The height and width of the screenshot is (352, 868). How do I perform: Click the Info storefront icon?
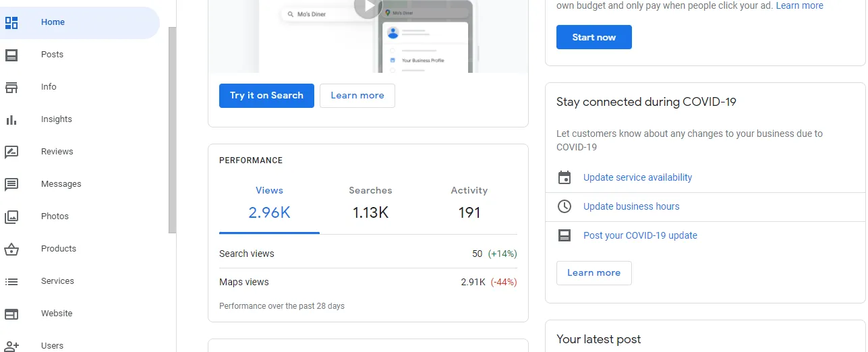pos(11,87)
